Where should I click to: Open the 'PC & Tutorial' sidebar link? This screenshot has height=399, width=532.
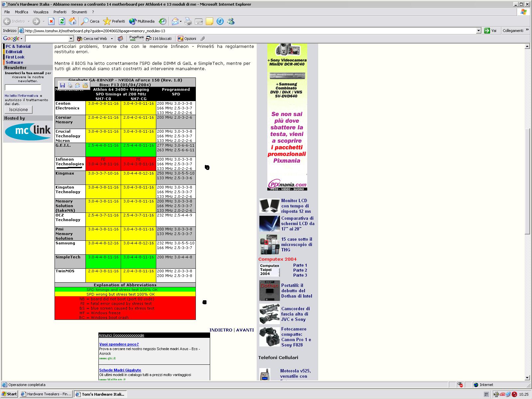click(18, 47)
